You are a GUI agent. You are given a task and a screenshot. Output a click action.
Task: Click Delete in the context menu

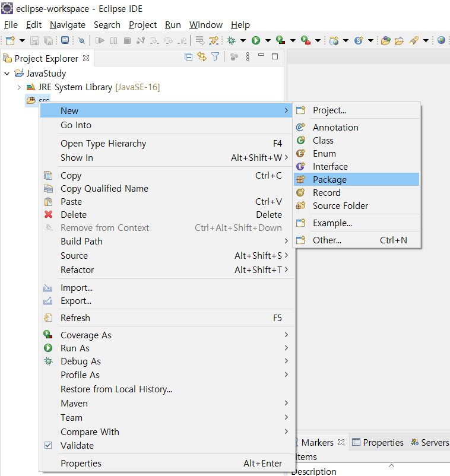pyautogui.click(x=167, y=215)
